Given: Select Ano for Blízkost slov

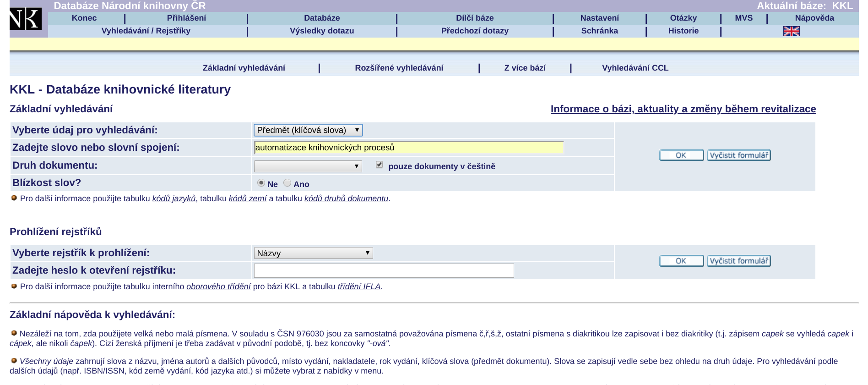Looking at the screenshot, I should pyautogui.click(x=287, y=183).
